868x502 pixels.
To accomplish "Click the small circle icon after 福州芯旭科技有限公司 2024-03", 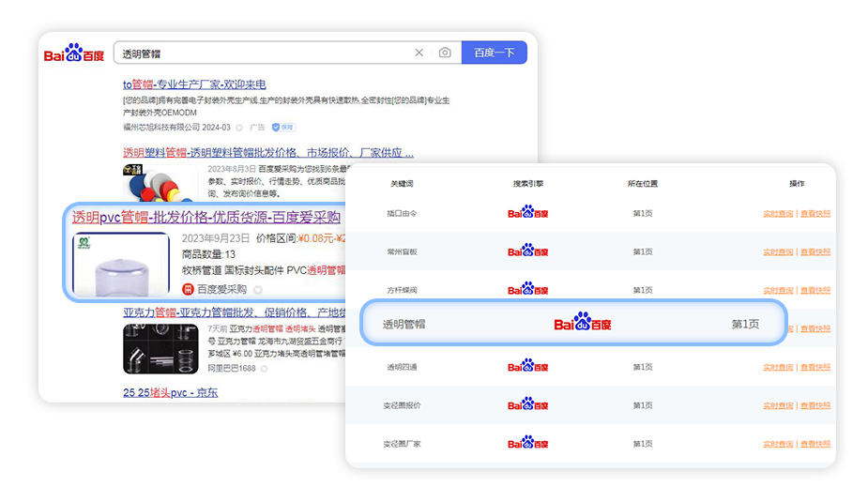I will [x=239, y=128].
